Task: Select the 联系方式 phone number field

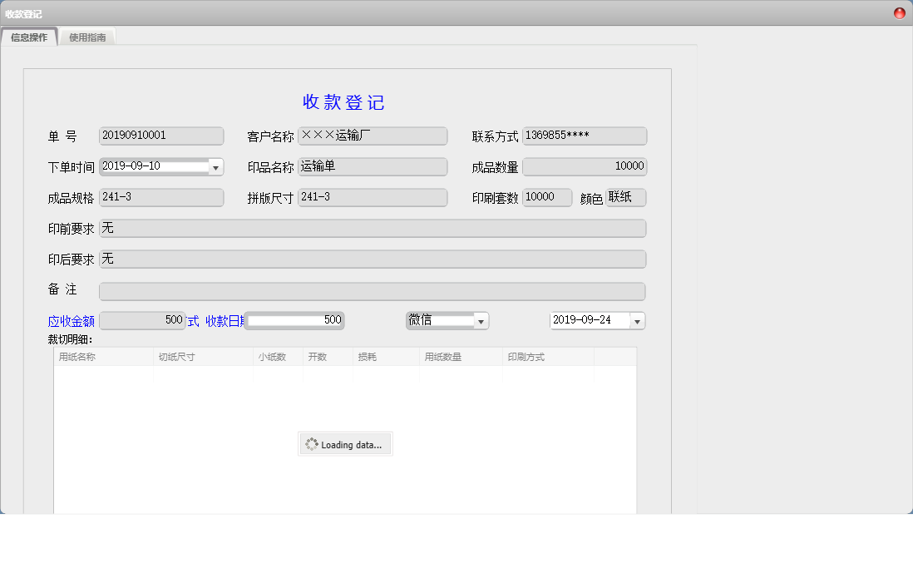Action: point(585,136)
